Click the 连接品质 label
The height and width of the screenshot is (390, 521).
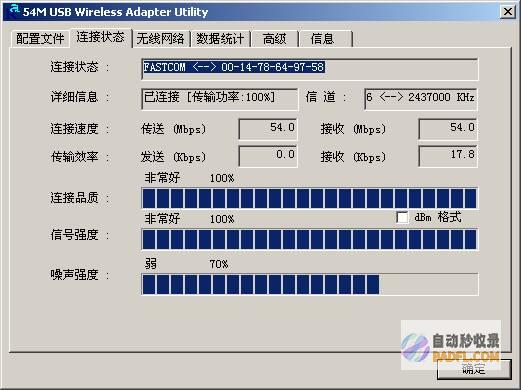[x=79, y=198]
